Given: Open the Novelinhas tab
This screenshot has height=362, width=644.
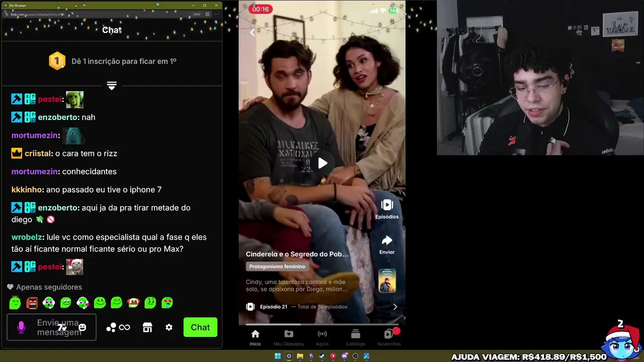Looking at the screenshot, I should coord(389,337).
